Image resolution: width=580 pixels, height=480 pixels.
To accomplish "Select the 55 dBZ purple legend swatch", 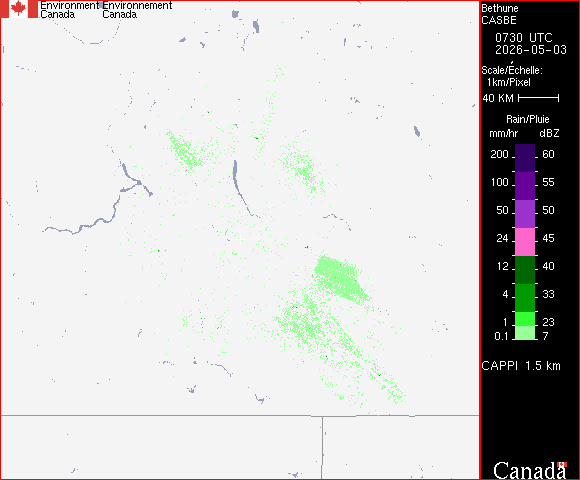I will pyautogui.click(x=525, y=186).
